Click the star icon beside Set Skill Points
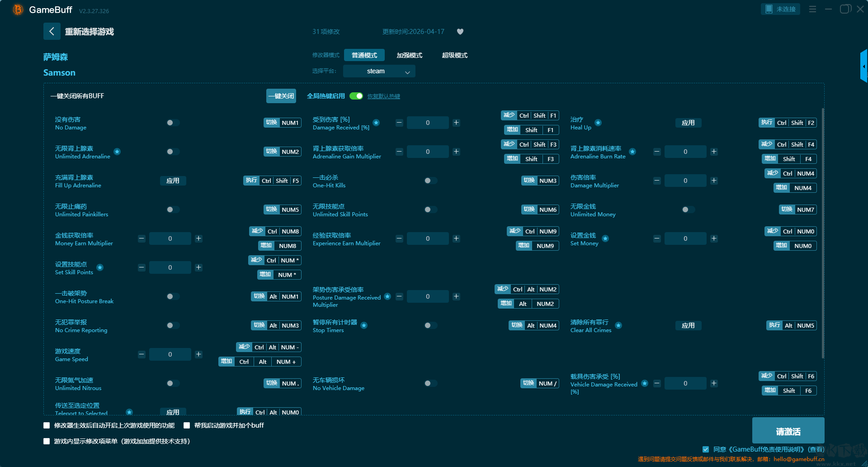This screenshot has height=467, width=868. click(x=100, y=267)
